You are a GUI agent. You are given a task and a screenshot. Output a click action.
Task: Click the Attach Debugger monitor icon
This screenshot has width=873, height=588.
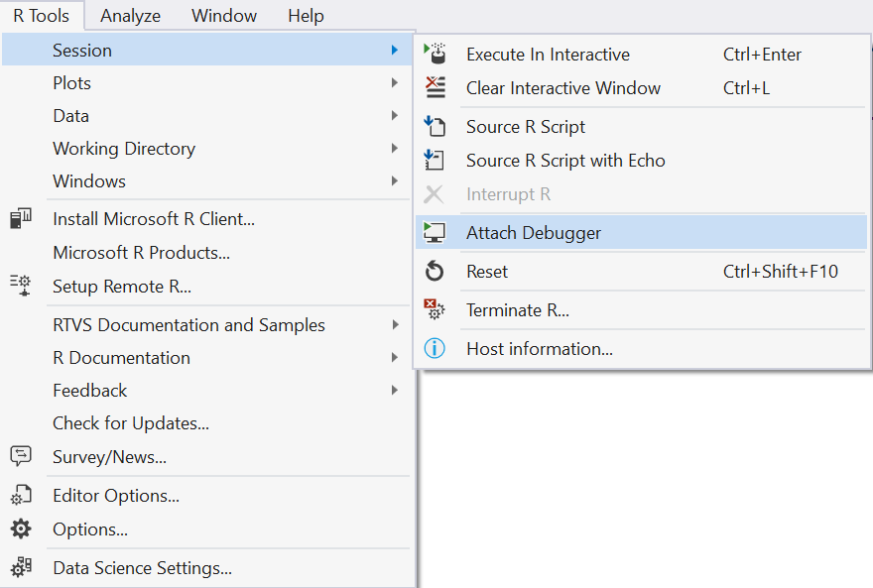pyautogui.click(x=435, y=233)
